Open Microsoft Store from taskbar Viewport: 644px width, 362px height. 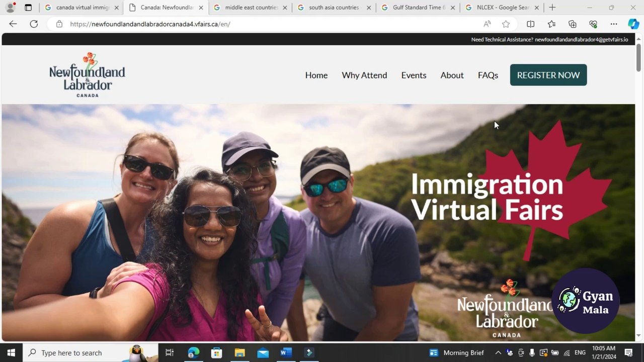[216, 352]
